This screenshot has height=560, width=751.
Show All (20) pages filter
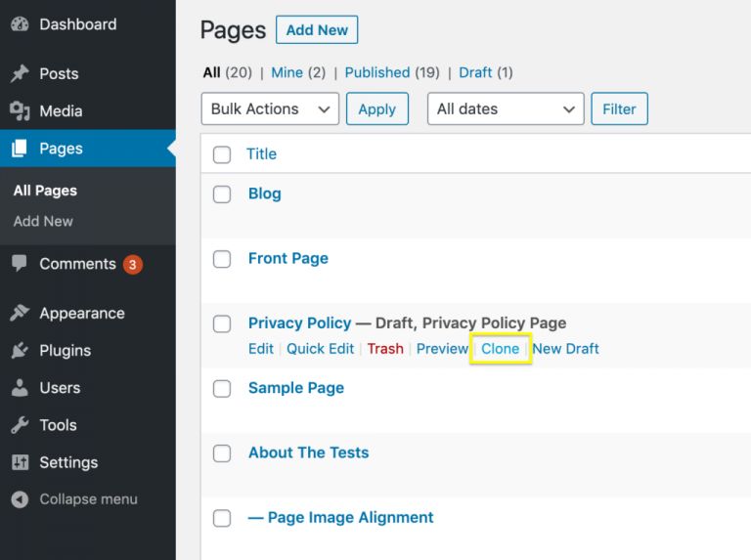227,72
